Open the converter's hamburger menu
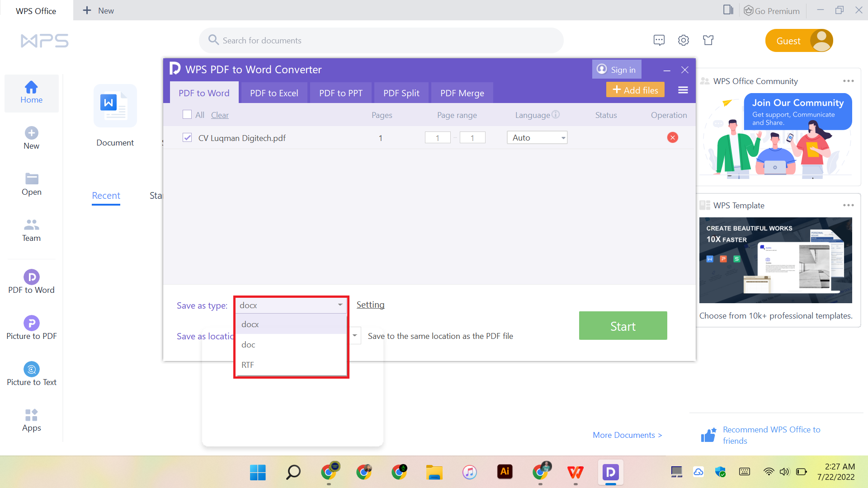The image size is (868, 488). click(x=683, y=89)
